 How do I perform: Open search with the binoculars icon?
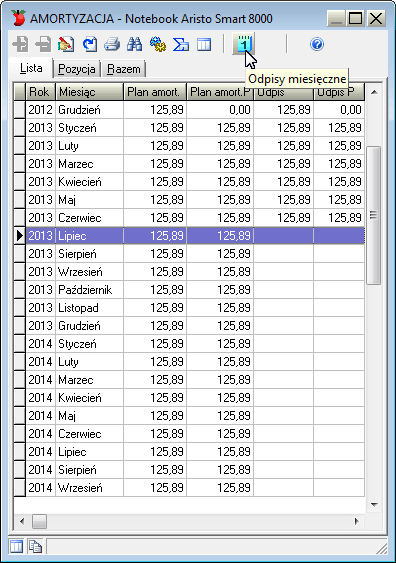[135, 45]
